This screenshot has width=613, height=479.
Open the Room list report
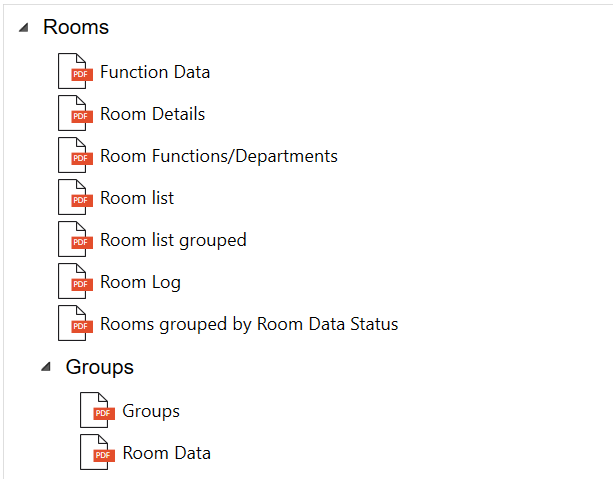[x=137, y=199]
